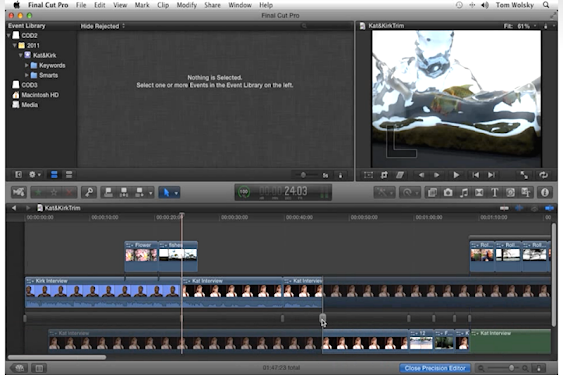The width and height of the screenshot is (563, 375).
Task: Open the Transitions browser icon
Action: click(x=479, y=193)
